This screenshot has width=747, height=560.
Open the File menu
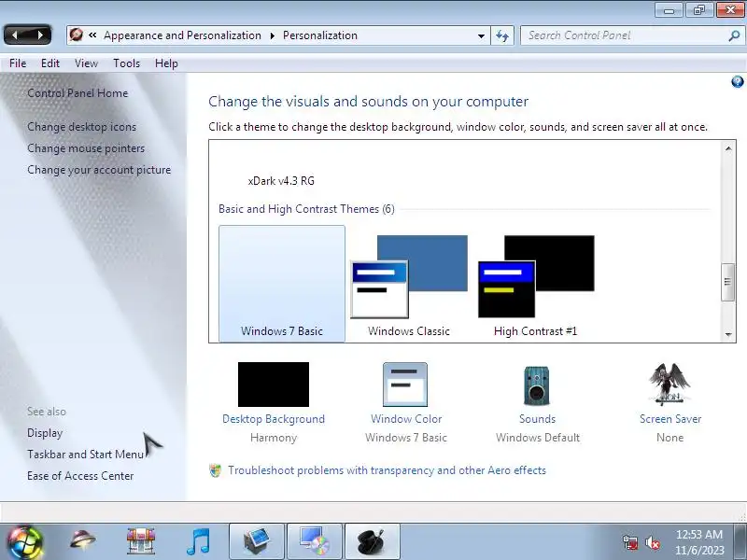[x=18, y=63]
